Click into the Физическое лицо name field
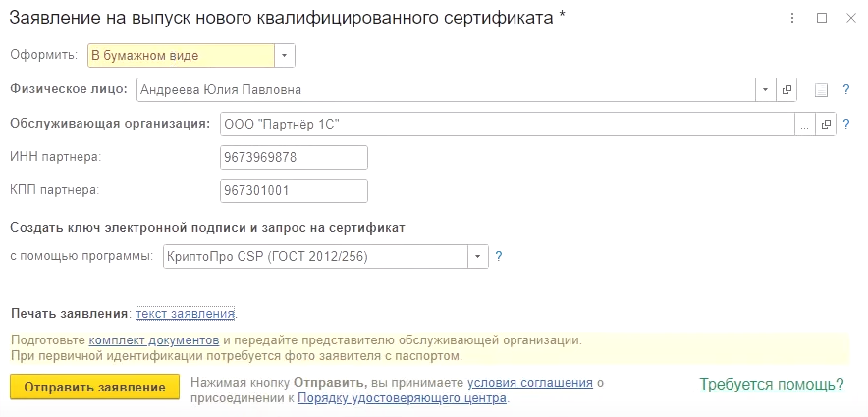Image resolution: width=868 pixels, height=417 pixels. (442, 90)
